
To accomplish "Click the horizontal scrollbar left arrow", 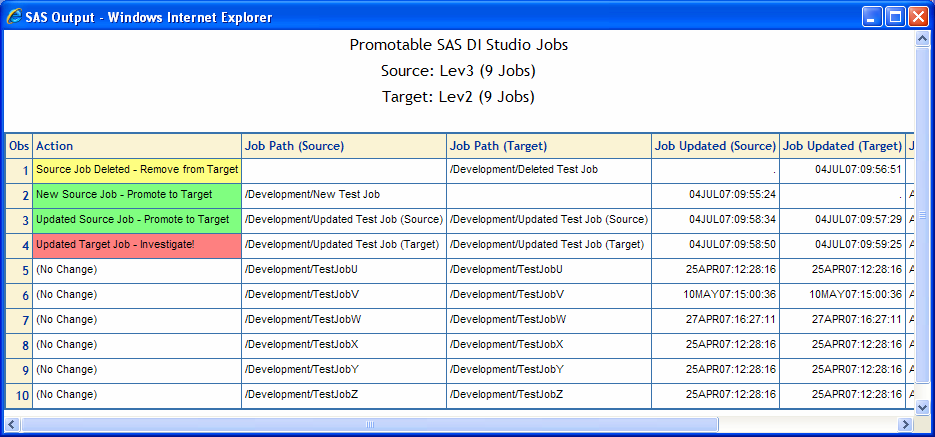I will pyautogui.click(x=13, y=424).
